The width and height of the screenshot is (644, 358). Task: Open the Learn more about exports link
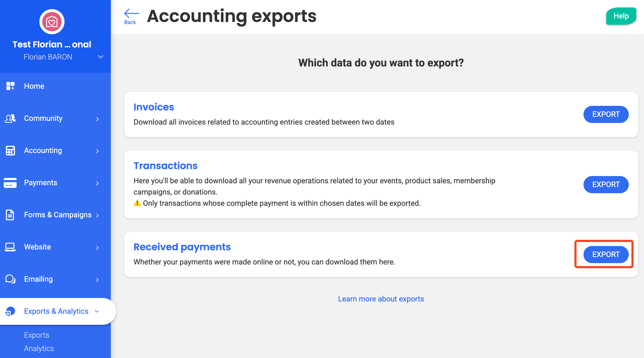(381, 299)
